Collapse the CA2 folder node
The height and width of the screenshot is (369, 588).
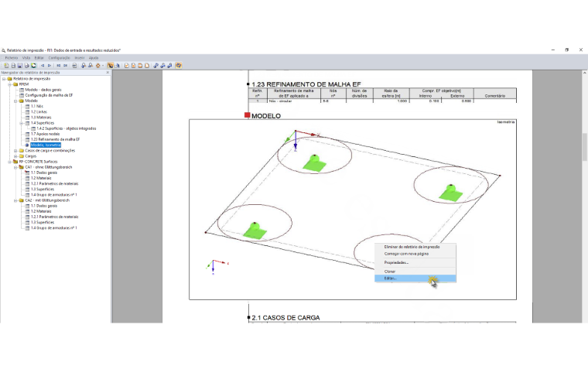coord(15,200)
